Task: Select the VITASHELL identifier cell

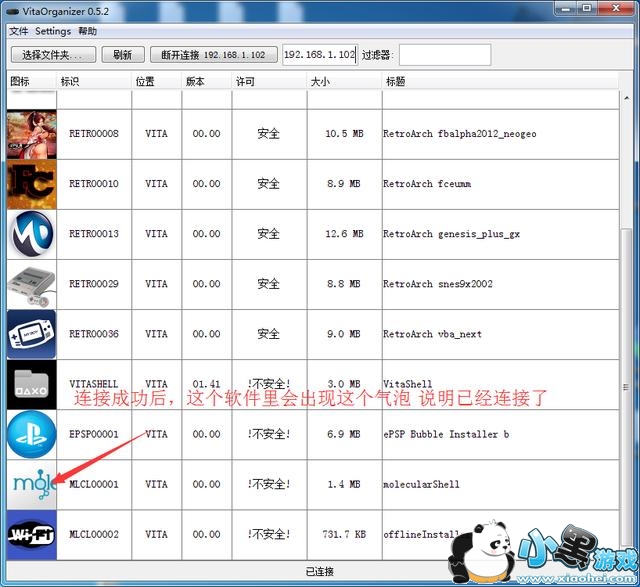Action: point(94,384)
